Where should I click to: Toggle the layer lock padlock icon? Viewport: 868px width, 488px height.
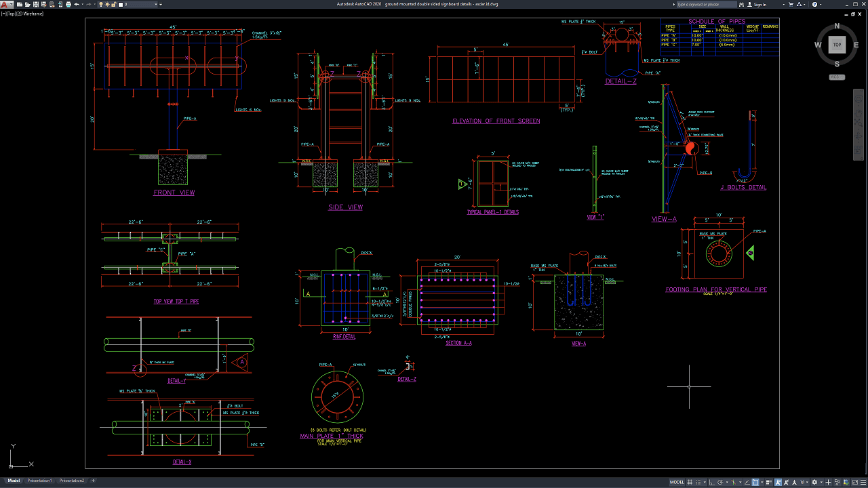click(114, 4)
